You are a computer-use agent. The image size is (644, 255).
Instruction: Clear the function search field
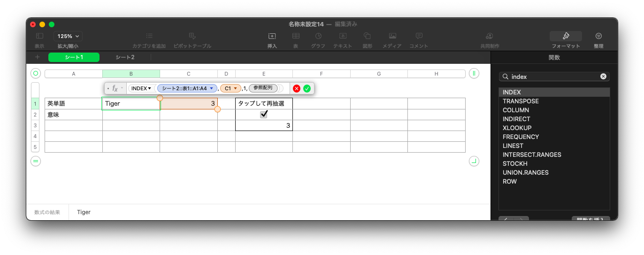pos(603,77)
